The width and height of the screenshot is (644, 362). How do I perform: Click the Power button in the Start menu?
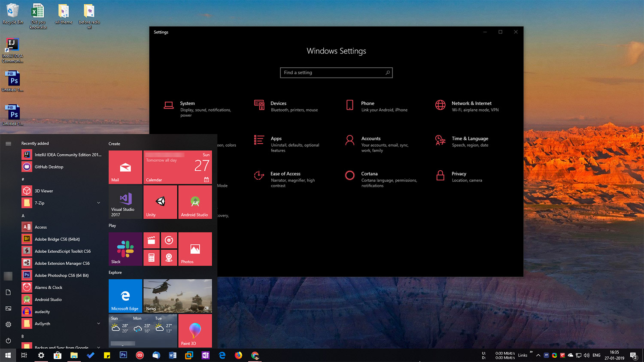pyautogui.click(x=8, y=340)
